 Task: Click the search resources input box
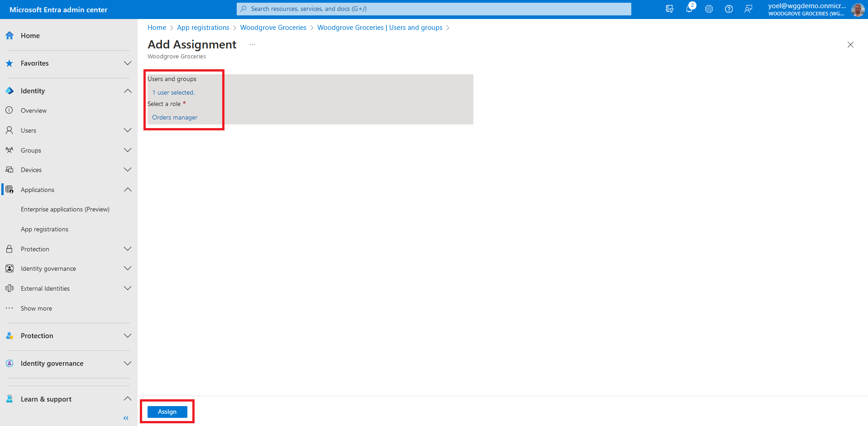click(x=434, y=9)
